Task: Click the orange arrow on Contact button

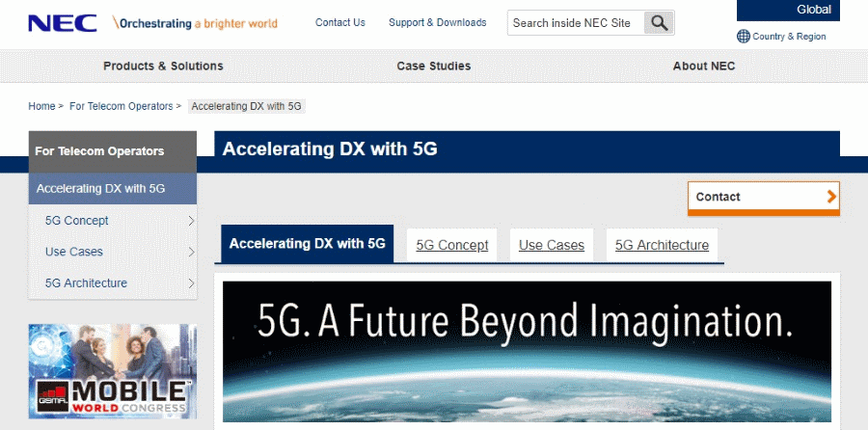Action: click(831, 197)
